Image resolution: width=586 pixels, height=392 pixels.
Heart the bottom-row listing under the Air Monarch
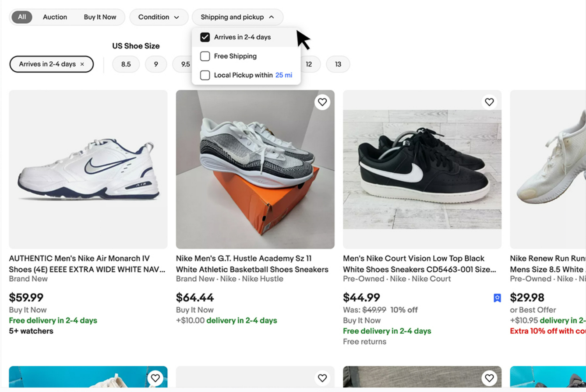tap(155, 378)
